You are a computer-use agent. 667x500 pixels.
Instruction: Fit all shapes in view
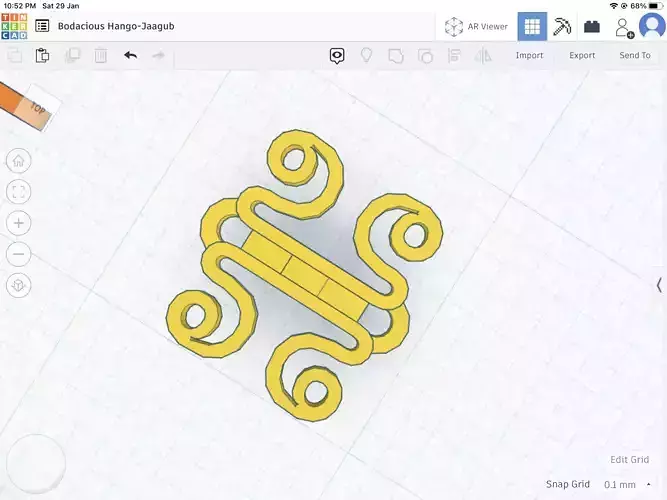click(18, 192)
